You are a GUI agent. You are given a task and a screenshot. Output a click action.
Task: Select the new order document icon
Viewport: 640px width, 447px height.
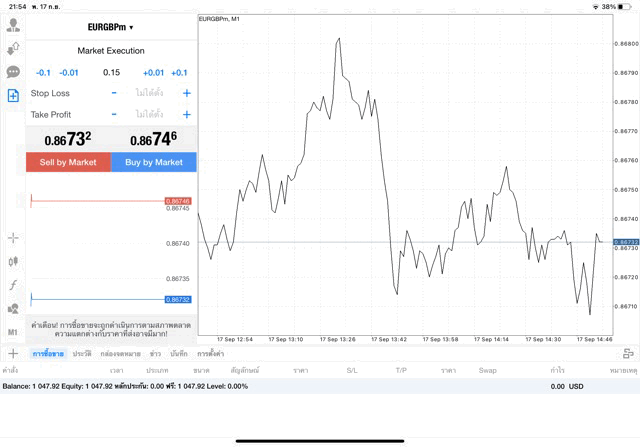click(x=13, y=95)
